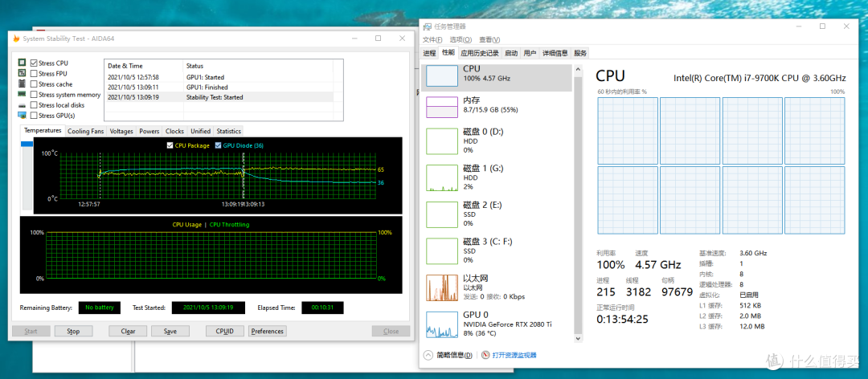This screenshot has height=379, width=868.
Task: Click the Save button
Action: coord(170,332)
